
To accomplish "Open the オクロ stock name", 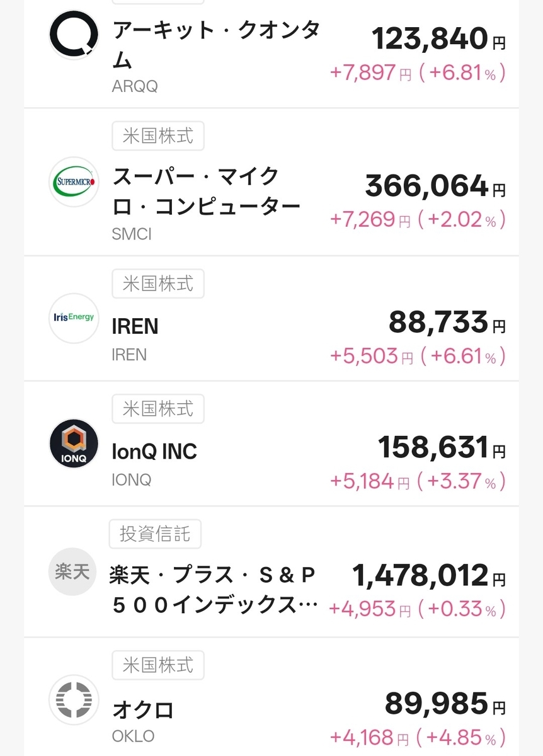I will (143, 710).
